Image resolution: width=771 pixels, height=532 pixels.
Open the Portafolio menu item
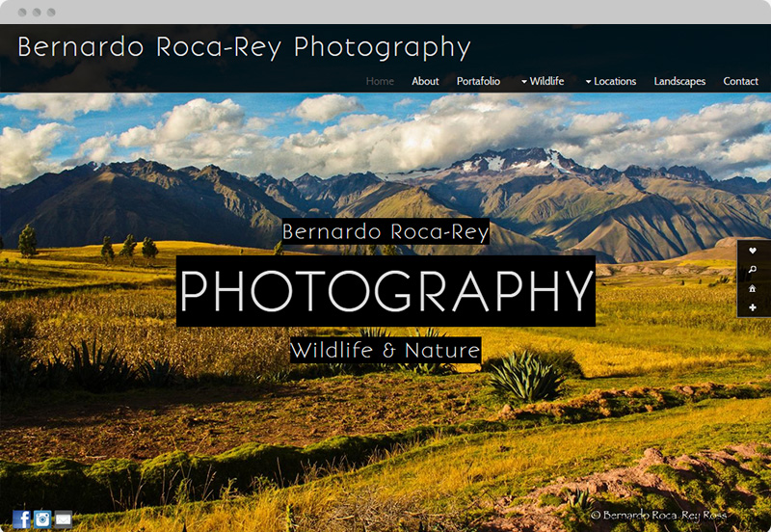point(478,81)
